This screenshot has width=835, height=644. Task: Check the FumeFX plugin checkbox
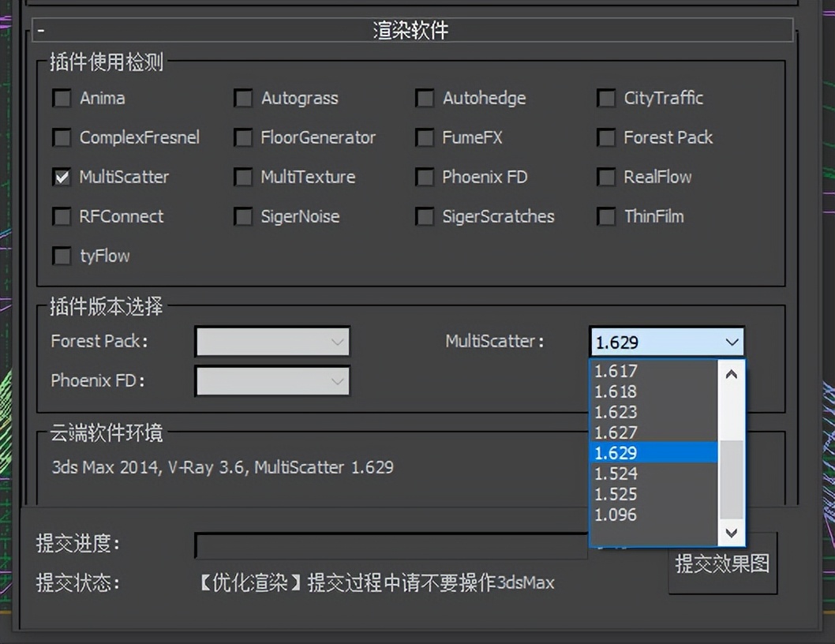tap(424, 137)
